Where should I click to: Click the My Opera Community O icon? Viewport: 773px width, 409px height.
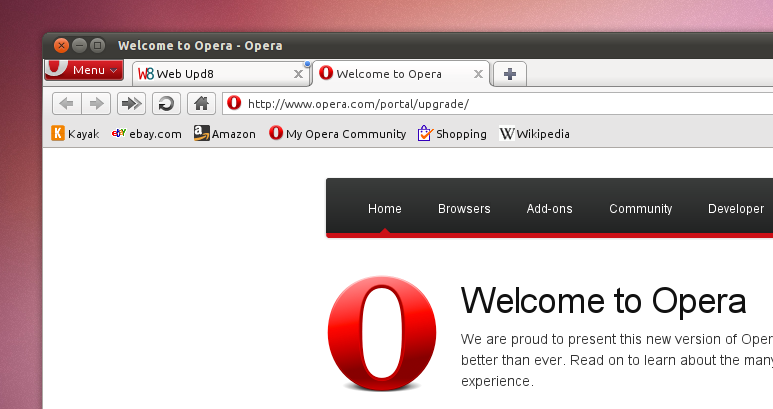coord(276,133)
